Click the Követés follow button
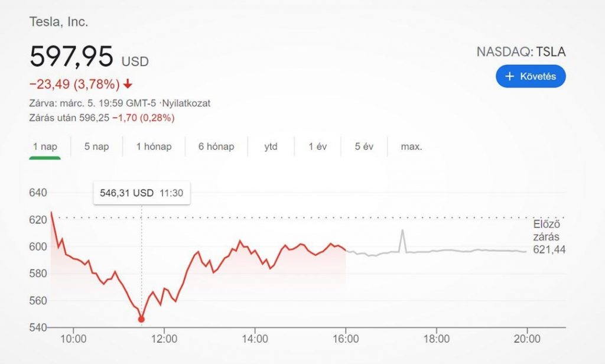Screen dimensions: 605x364 point(531,76)
